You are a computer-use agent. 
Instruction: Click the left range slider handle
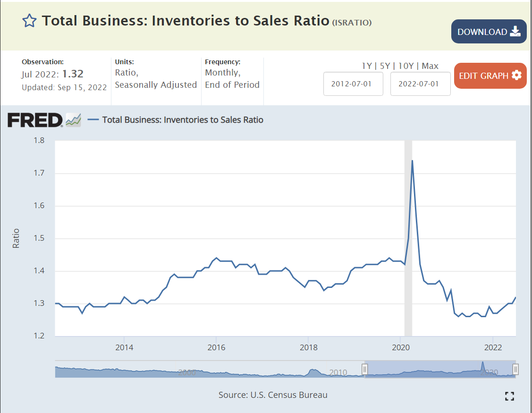pyautogui.click(x=364, y=369)
